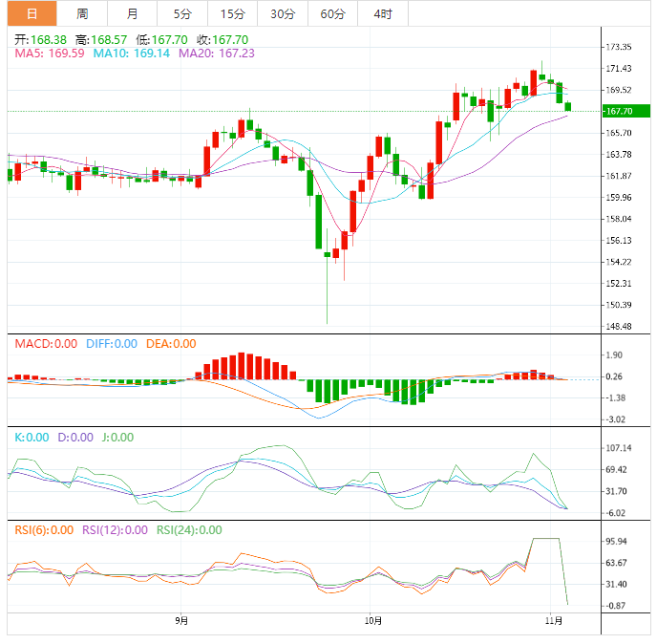
Task: Click the 165.70 price axis label
Action: tap(619, 133)
